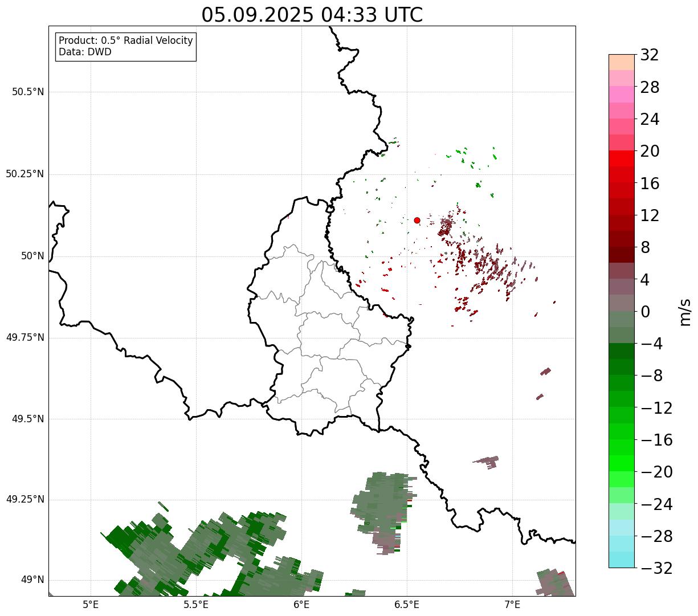Click the colorbar tick label 0
This screenshot has width=698, height=616.
(645, 312)
